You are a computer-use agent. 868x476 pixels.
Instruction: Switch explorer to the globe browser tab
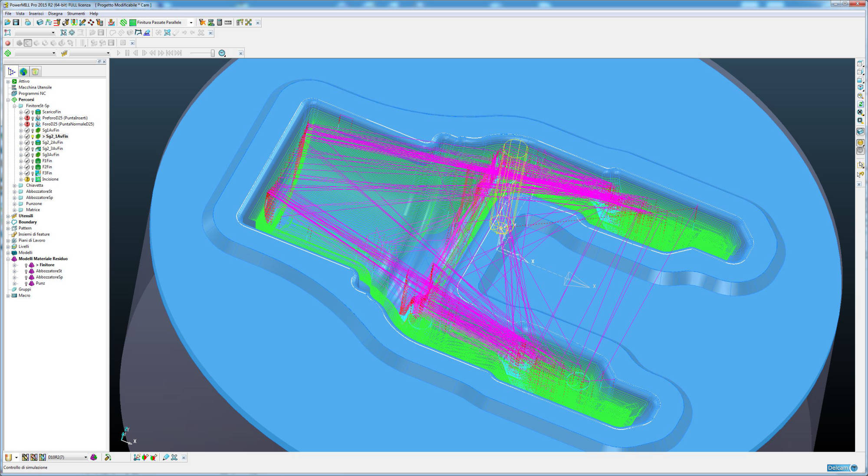23,72
